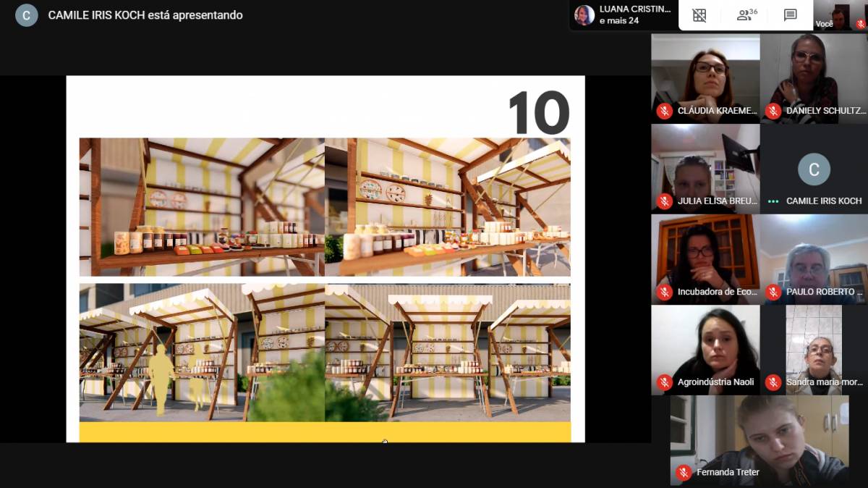Click muted mic icon on Paulo Roberto tile

tap(773, 292)
